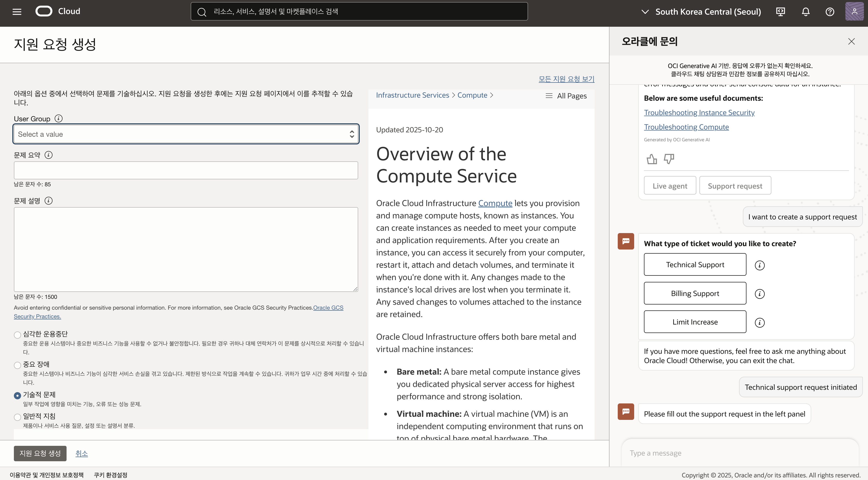The image size is (868, 480).
Task: Open the help question mark icon
Action: [x=830, y=12]
